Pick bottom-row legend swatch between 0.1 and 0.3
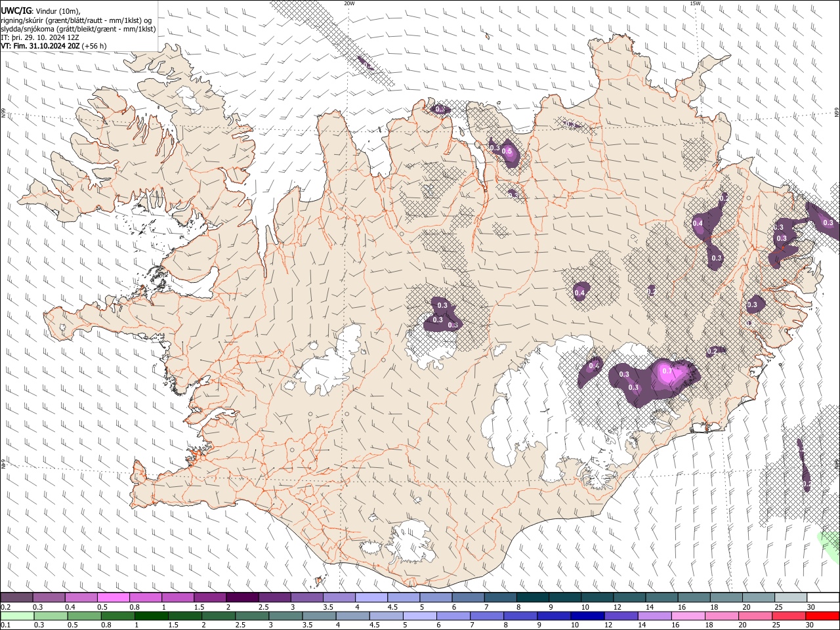This screenshot has height=630, width=840. (x=16, y=616)
